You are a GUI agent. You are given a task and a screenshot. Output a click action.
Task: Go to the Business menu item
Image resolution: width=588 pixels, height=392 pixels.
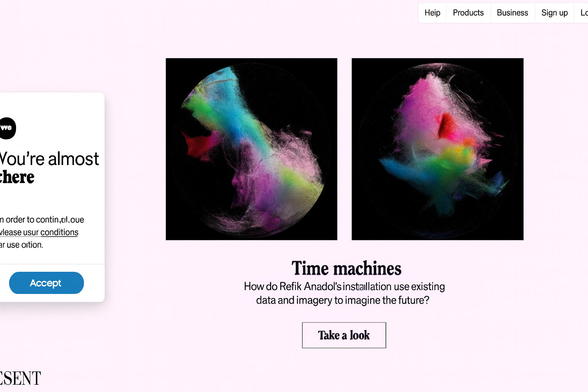(x=512, y=13)
